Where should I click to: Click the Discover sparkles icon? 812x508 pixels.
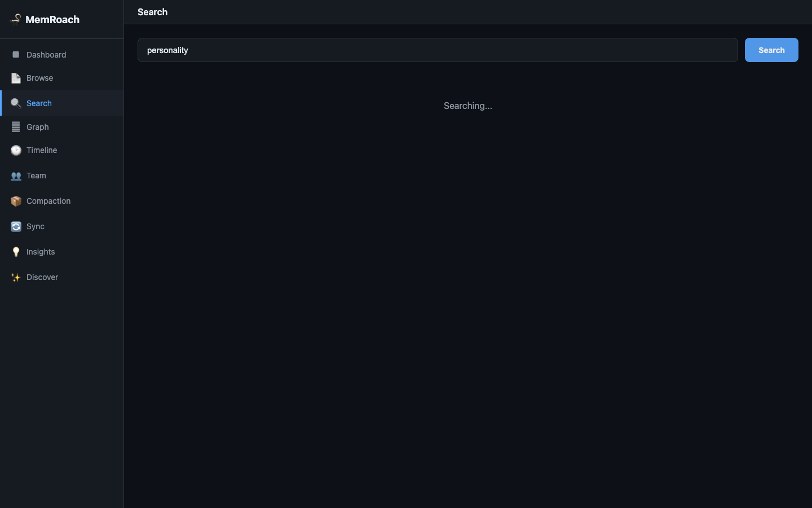pos(16,277)
